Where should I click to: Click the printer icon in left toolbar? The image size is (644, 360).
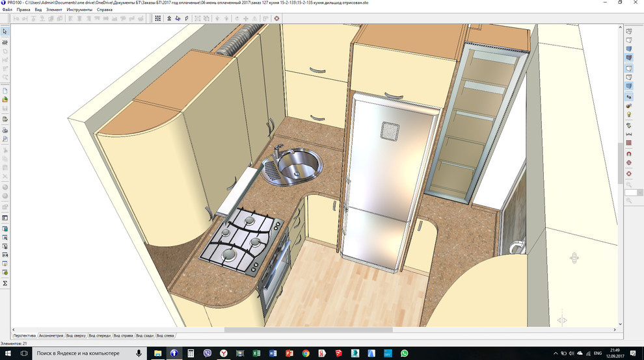tap(5, 129)
